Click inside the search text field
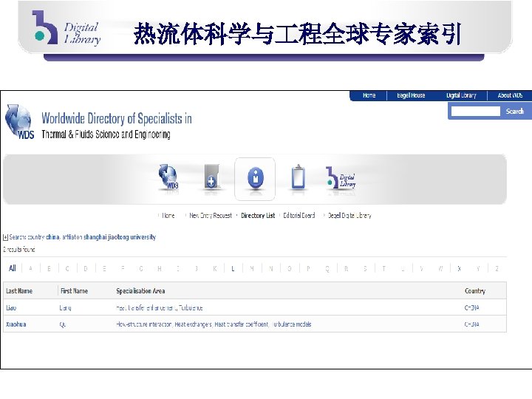Screen dimensions: 532x399 coord(476,112)
